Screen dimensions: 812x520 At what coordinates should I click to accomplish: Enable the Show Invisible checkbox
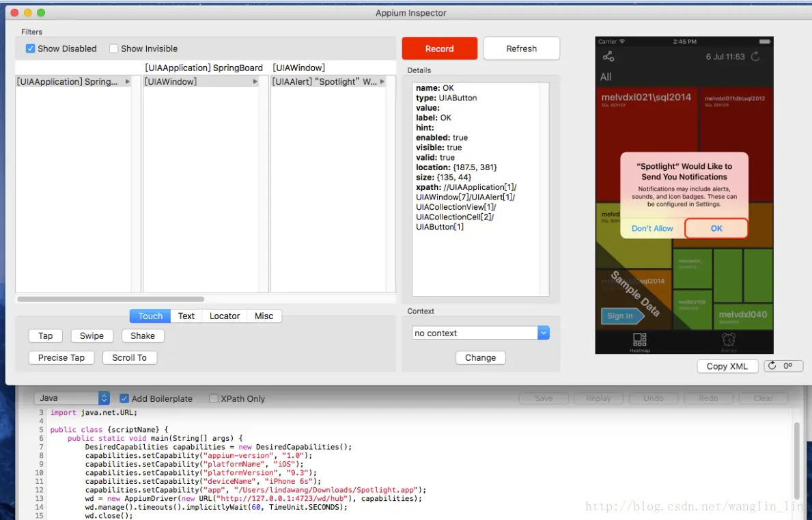click(x=114, y=49)
